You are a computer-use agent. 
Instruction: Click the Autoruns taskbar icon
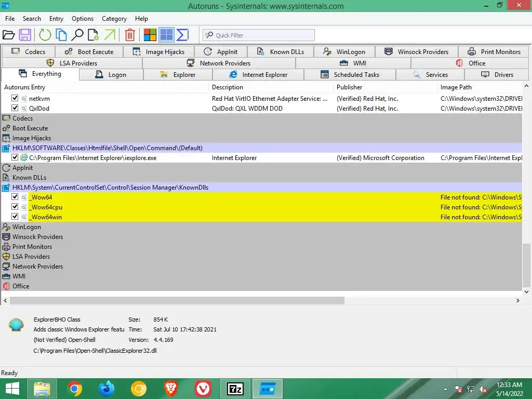pyautogui.click(x=268, y=389)
